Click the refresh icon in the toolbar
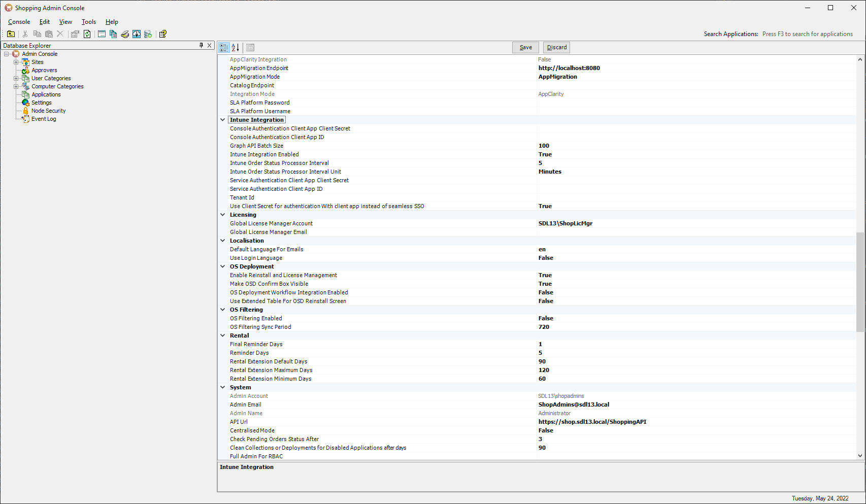This screenshot has width=866, height=504. (87, 34)
